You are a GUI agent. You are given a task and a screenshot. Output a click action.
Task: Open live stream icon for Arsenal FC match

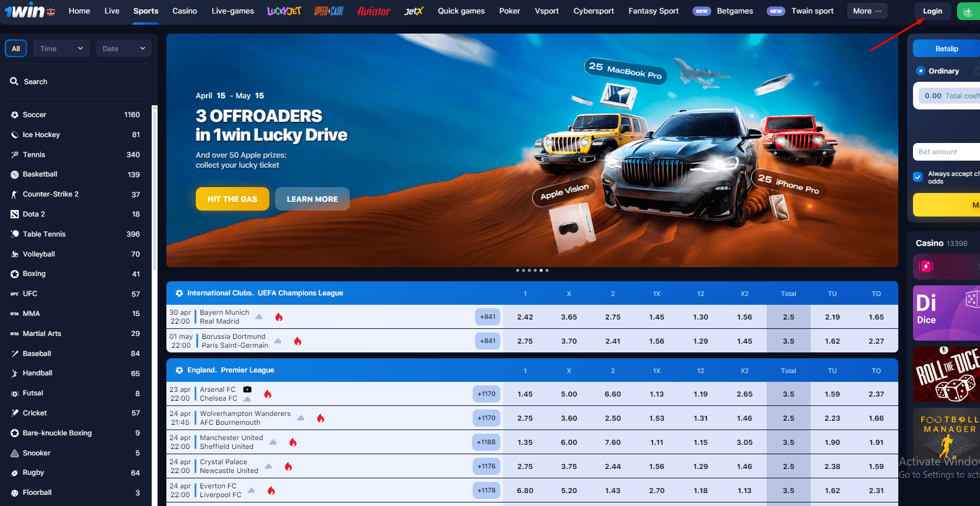coord(247,390)
